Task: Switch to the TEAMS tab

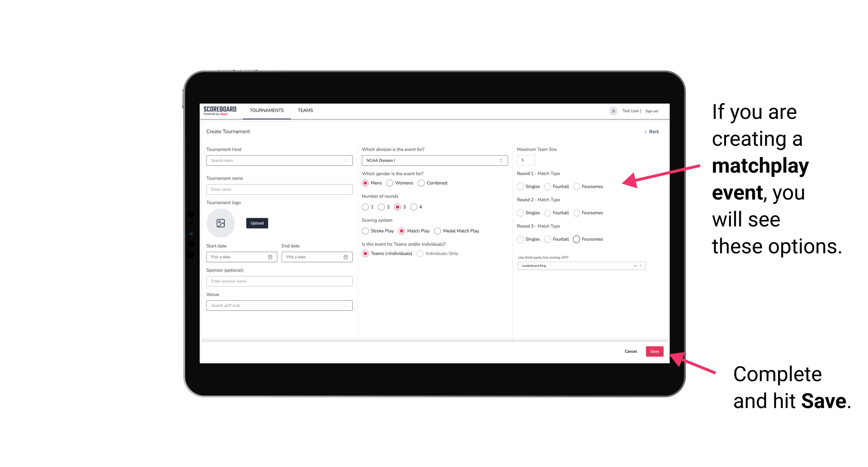Action: tap(305, 110)
